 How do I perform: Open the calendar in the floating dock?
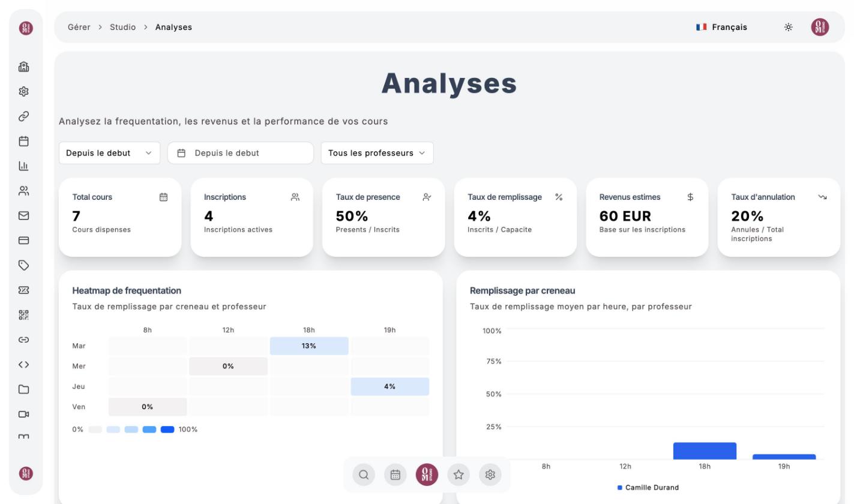395,475
